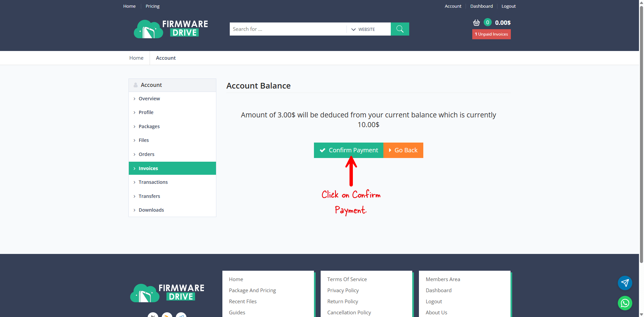Select Invoices in the account sidebar
This screenshot has width=644, height=317.
pyautogui.click(x=148, y=168)
